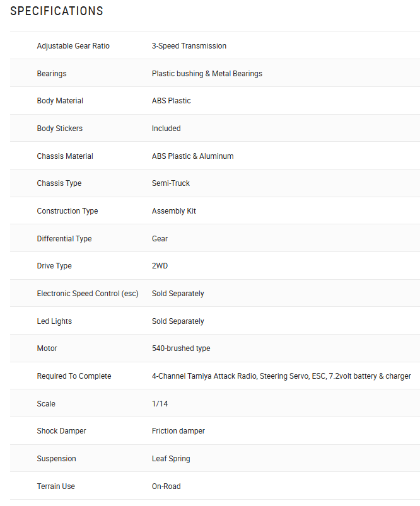420x506 pixels.
Task: Click the 3-Speed Transmission value
Action: pyautogui.click(x=189, y=46)
